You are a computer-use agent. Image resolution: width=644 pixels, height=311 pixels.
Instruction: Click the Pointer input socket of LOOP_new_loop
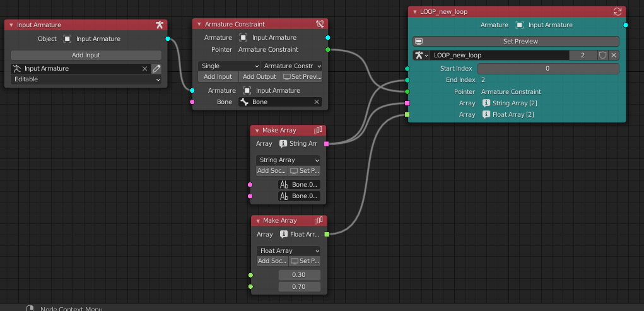(x=407, y=91)
